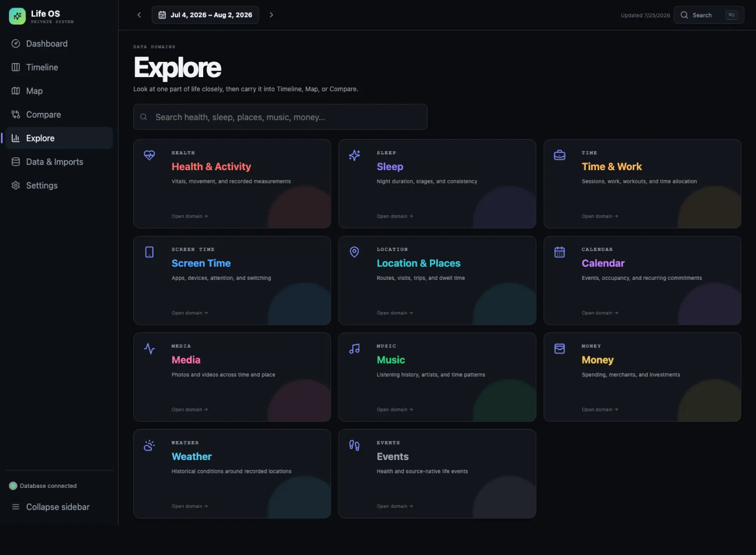The height and width of the screenshot is (555, 756).
Task: Click the Settings gear icon in sidebar
Action: click(x=16, y=185)
